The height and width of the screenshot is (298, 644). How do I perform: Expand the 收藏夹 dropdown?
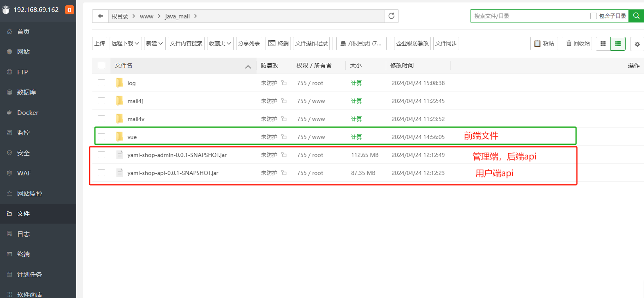click(220, 43)
